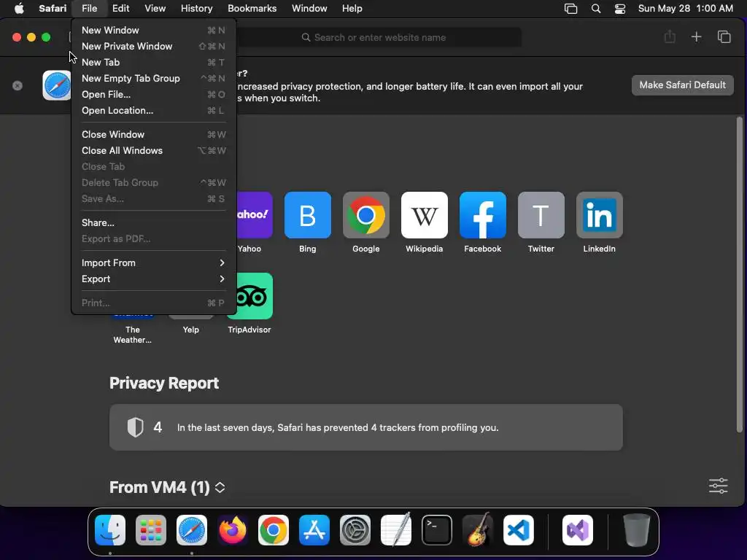Click the Share icon in Safari toolbar
747x560 pixels.
point(670,36)
